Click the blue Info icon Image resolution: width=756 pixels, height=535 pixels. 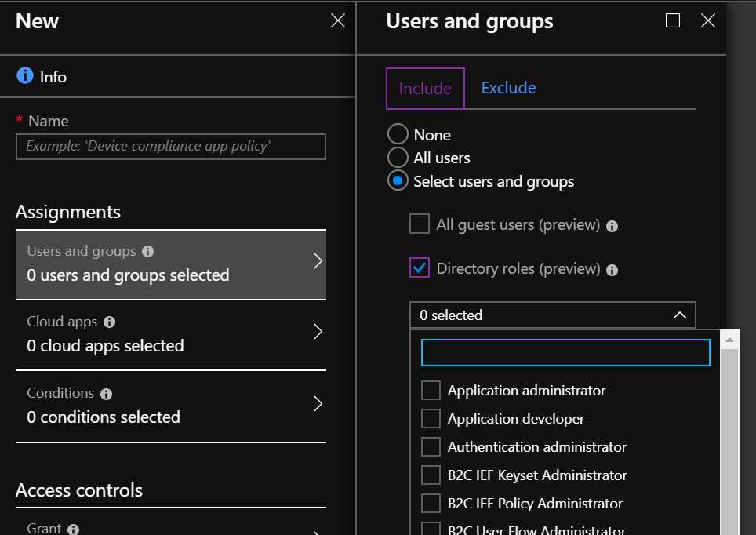[x=25, y=76]
